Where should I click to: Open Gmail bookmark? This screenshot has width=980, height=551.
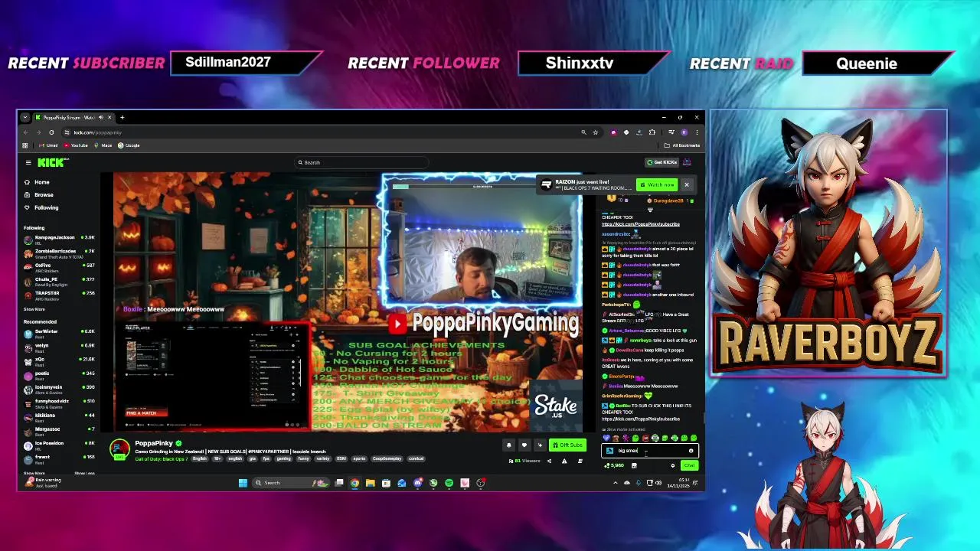[49, 145]
